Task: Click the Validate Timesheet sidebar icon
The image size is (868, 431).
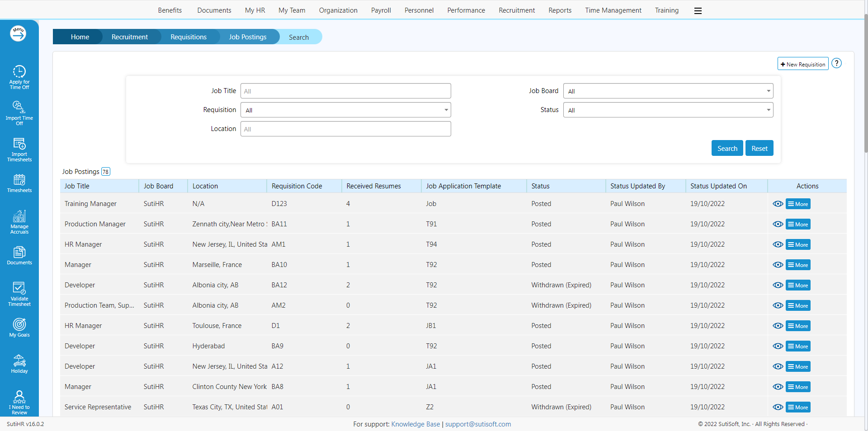Action: click(19, 294)
